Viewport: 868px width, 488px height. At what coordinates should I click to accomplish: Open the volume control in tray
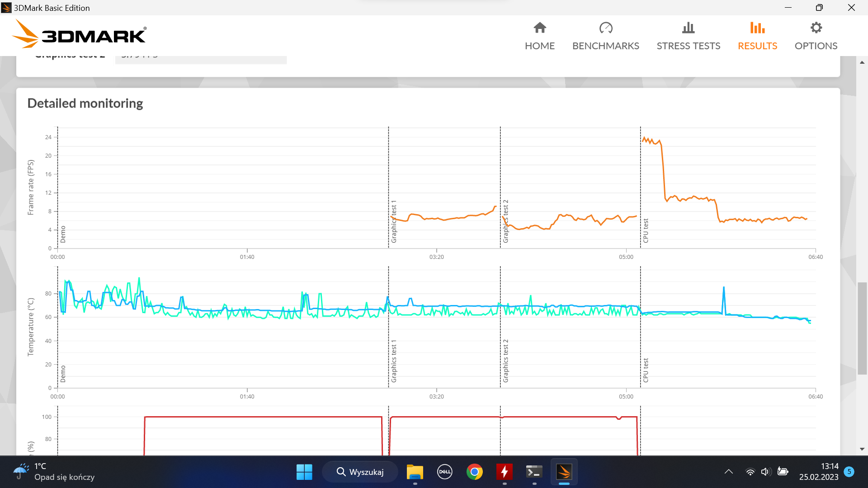tap(765, 472)
